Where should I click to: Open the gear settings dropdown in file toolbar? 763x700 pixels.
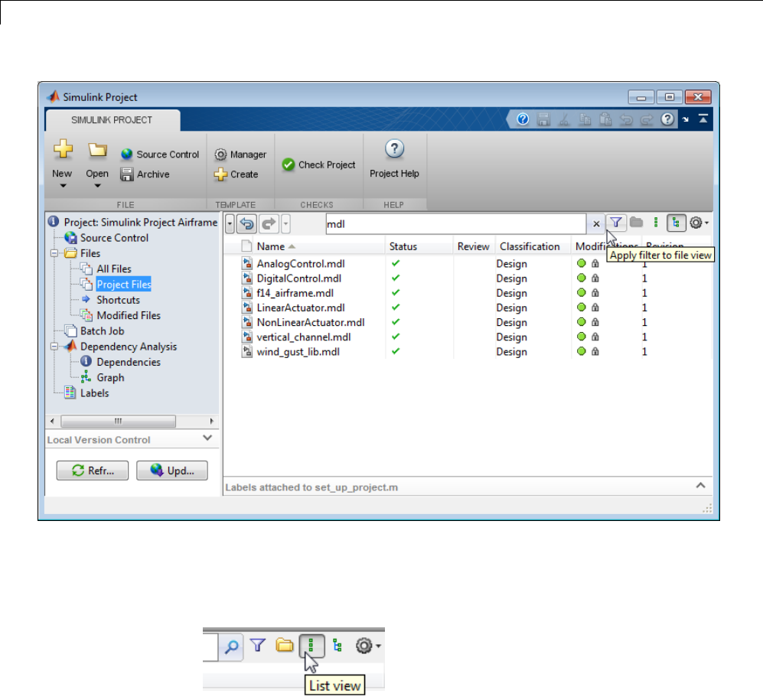pyautogui.click(x=699, y=223)
